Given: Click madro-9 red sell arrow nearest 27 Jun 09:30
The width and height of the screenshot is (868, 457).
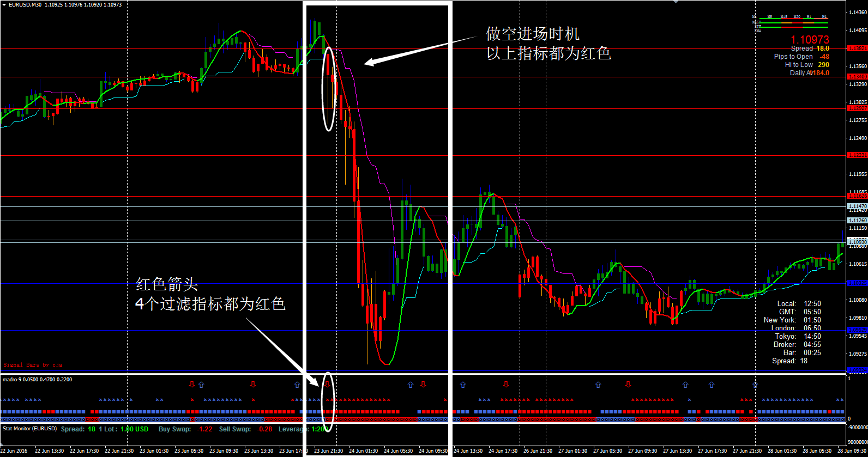Looking at the screenshot, I should [x=628, y=385].
